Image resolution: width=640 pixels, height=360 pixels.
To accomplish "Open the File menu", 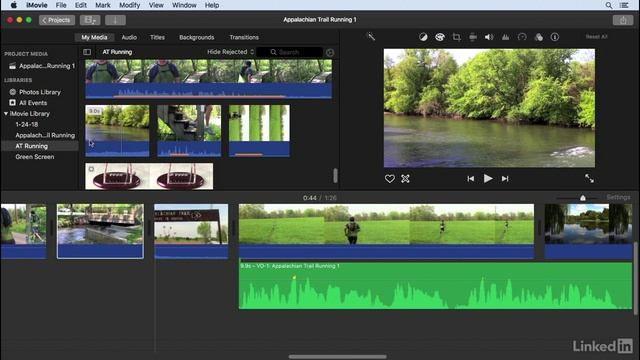I will [x=61, y=5].
